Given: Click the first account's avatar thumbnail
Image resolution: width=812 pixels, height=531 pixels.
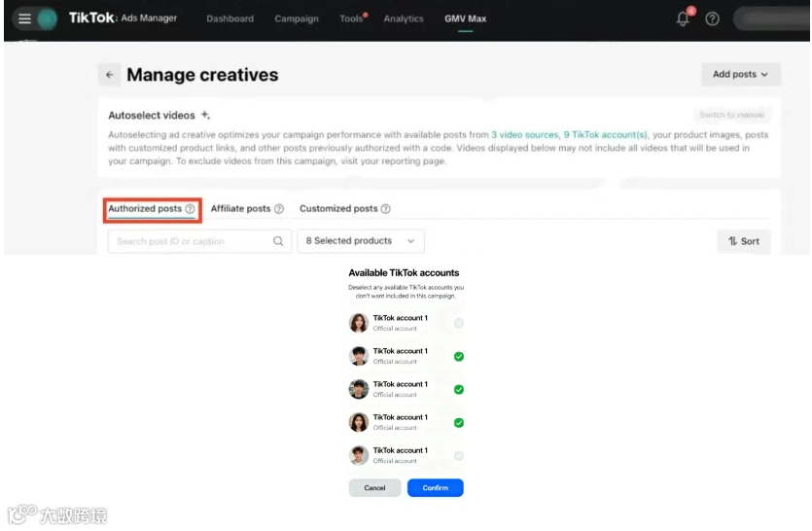Looking at the screenshot, I should [359, 323].
